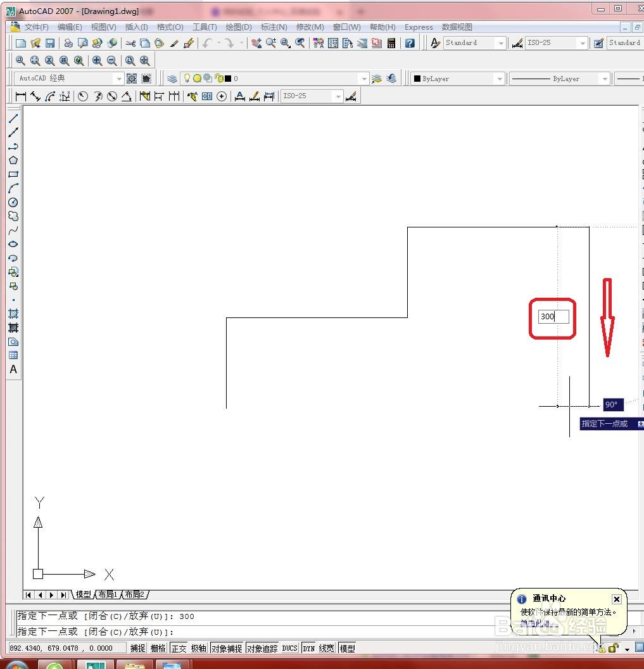Toggle 捕捉 snap mode in status bar
Screen dimensions: 644x669
pos(138,648)
